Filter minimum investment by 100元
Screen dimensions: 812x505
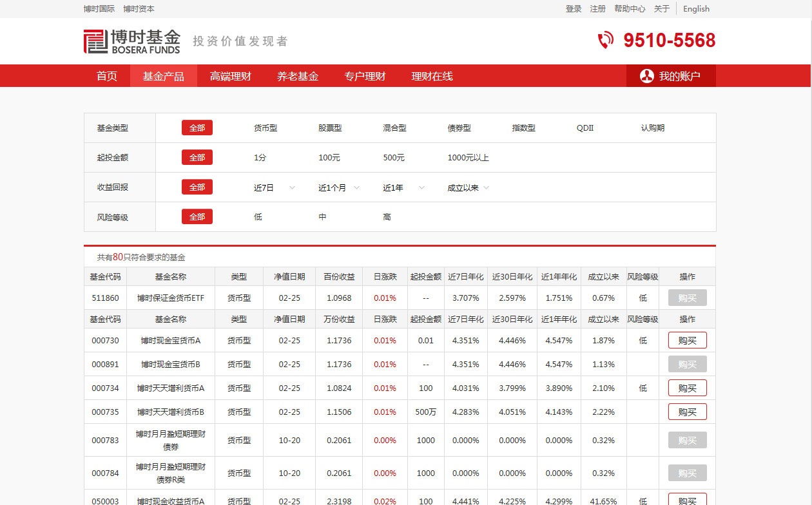(x=329, y=158)
